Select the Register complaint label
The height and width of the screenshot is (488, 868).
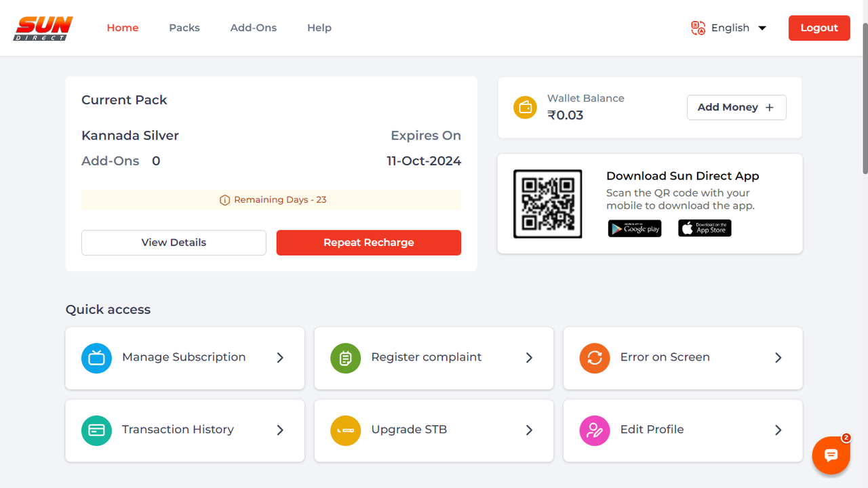tap(427, 357)
